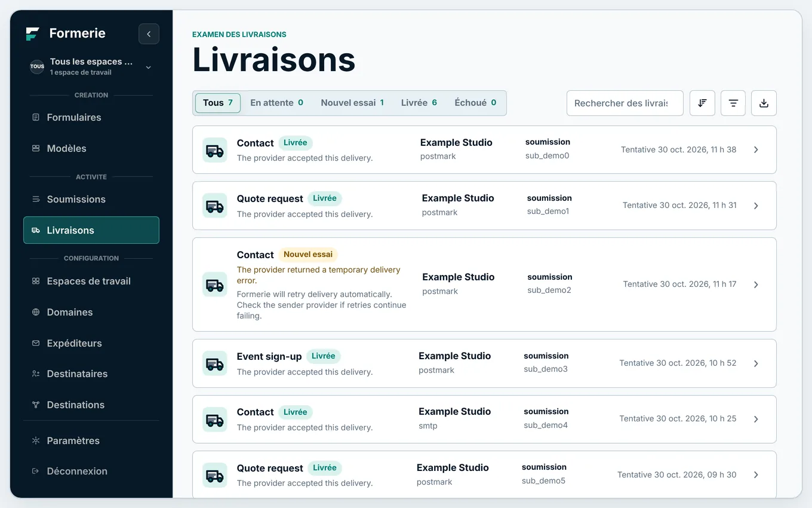Show only Livrée deliveries tab
Screen dimensions: 812x508
[419, 103]
